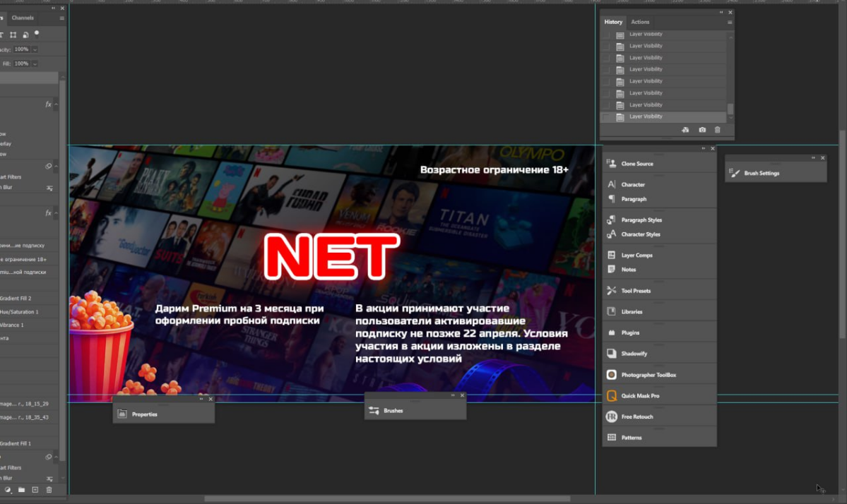Open the collapsed Brushes panel
This screenshot has width=847, height=504.
[415, 411]
